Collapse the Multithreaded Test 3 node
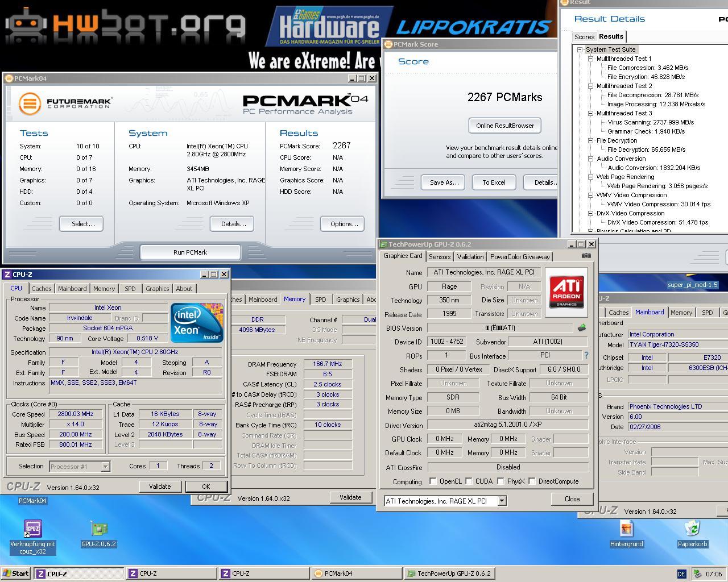 coord(590,113)
